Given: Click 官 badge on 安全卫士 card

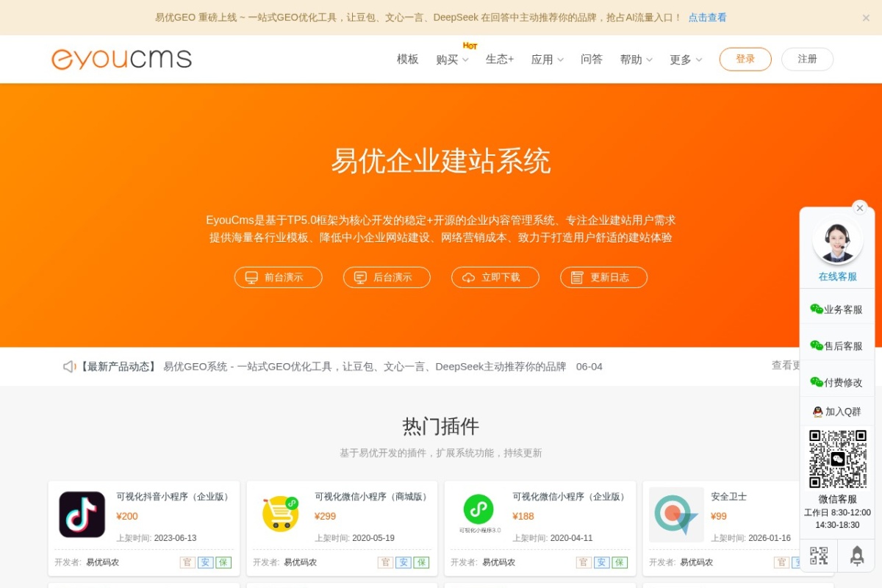Looking at the screenshot, I should coord(782,562).
